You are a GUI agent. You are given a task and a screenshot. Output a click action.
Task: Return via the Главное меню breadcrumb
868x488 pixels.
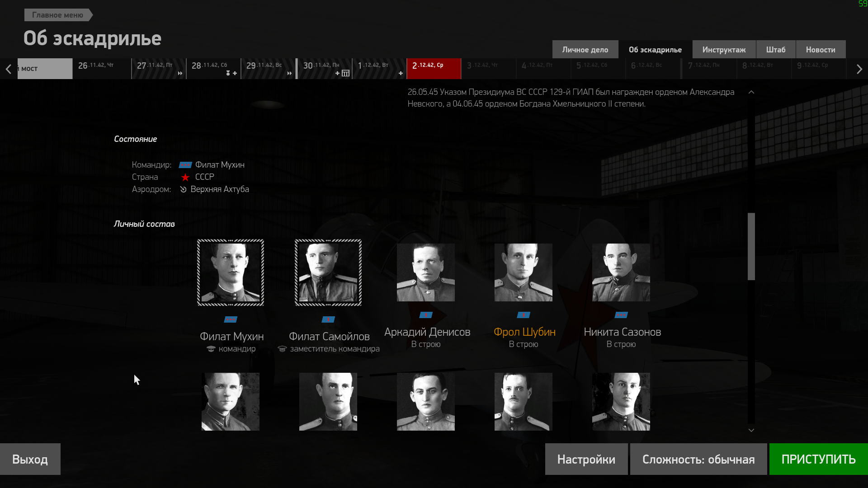tap(57, 15)
